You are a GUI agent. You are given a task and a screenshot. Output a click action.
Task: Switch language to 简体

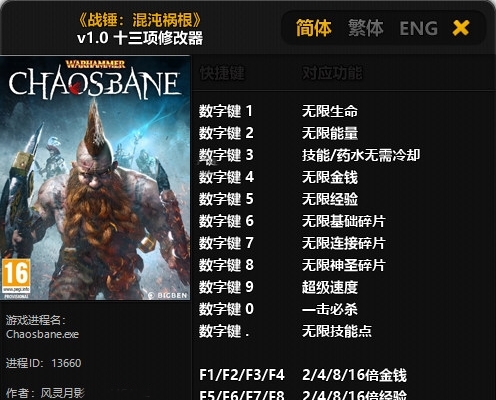314,28
